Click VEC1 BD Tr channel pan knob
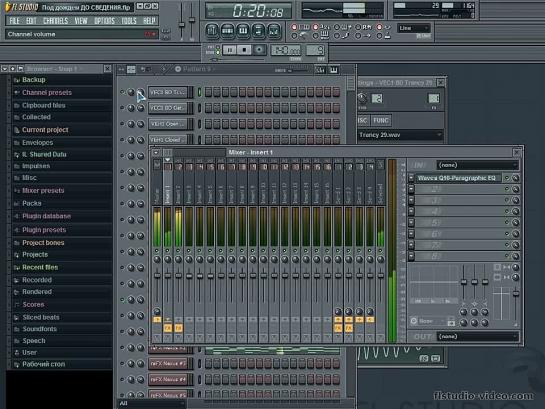The width and height of the screenshot is (545, 409). (131, 92)
